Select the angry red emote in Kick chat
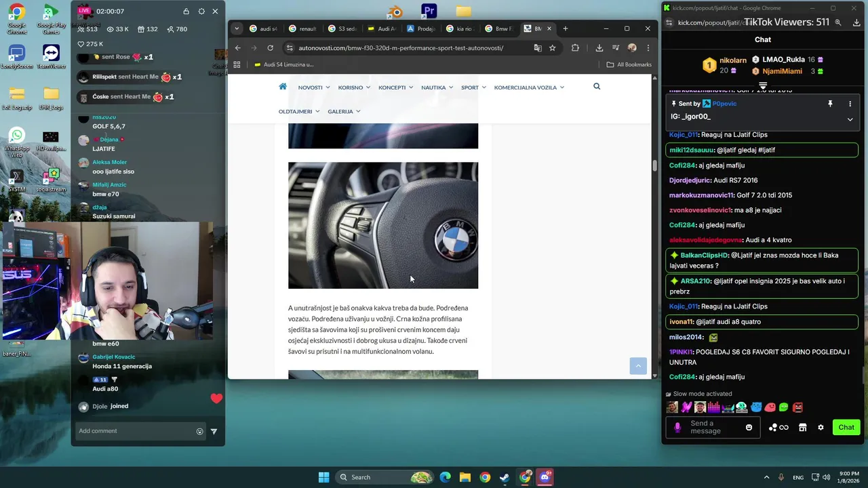Viewport: 868px width, 488px height. click(x=797, y=407)
